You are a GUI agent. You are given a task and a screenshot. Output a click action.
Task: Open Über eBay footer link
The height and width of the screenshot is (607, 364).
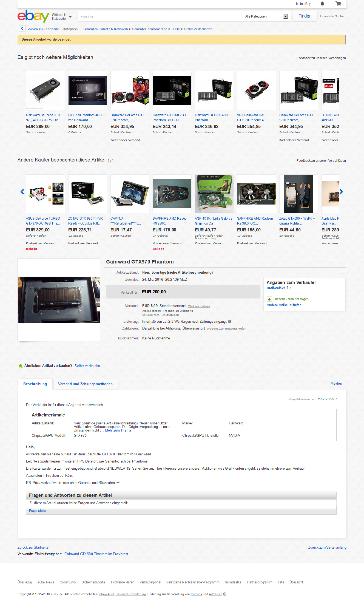pyautogui.click(x=25, y=582)
